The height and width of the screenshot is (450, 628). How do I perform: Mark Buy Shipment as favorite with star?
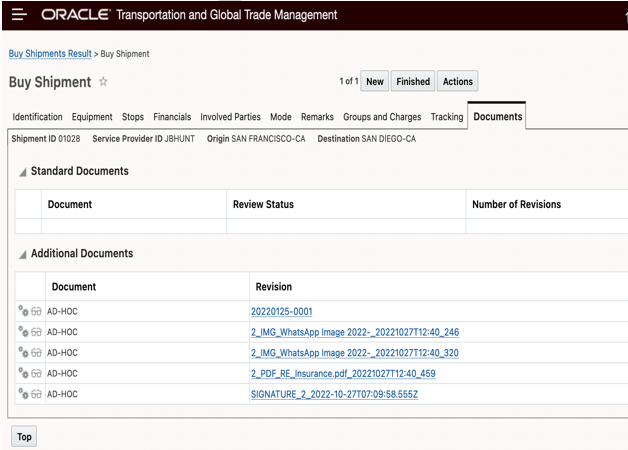(x=103, y=82)
